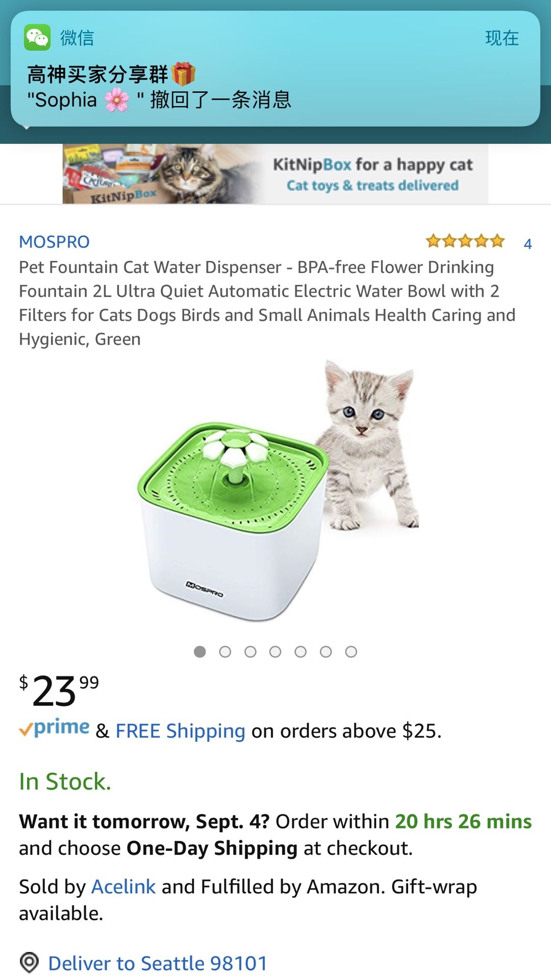Select the third image carousel dot

(251, 652)
